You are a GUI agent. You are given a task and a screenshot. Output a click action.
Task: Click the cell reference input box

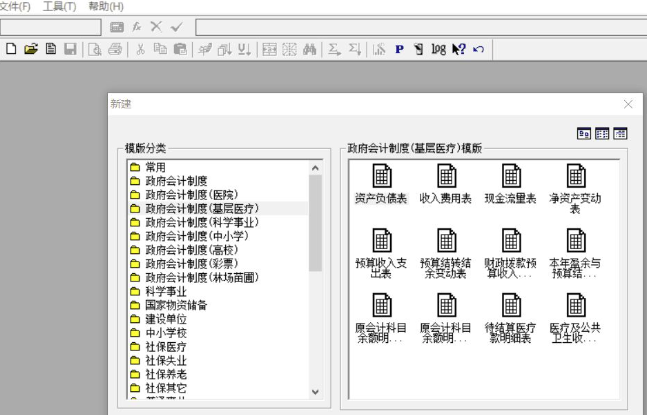(50, 27)
